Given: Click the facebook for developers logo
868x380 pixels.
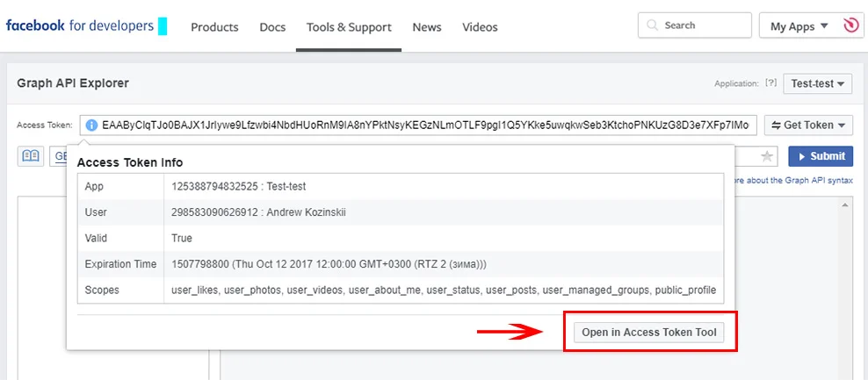Looking at the screenshot, I should coord(80,26).
